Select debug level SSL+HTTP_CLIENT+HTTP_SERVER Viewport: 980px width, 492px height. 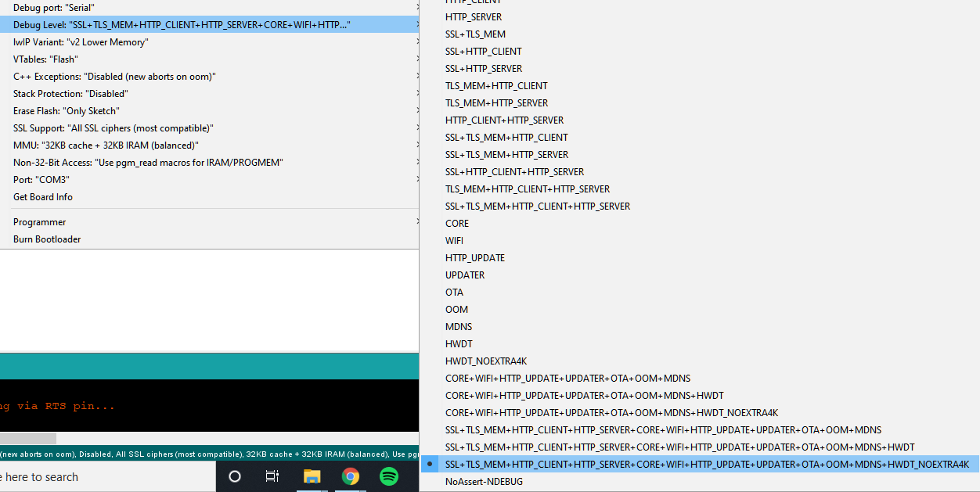tap(700, 172)
